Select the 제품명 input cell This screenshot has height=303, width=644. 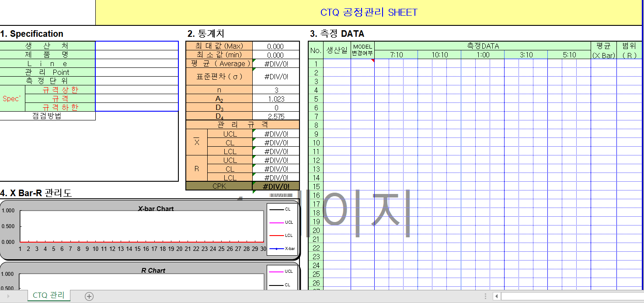[x=137, y=55]
